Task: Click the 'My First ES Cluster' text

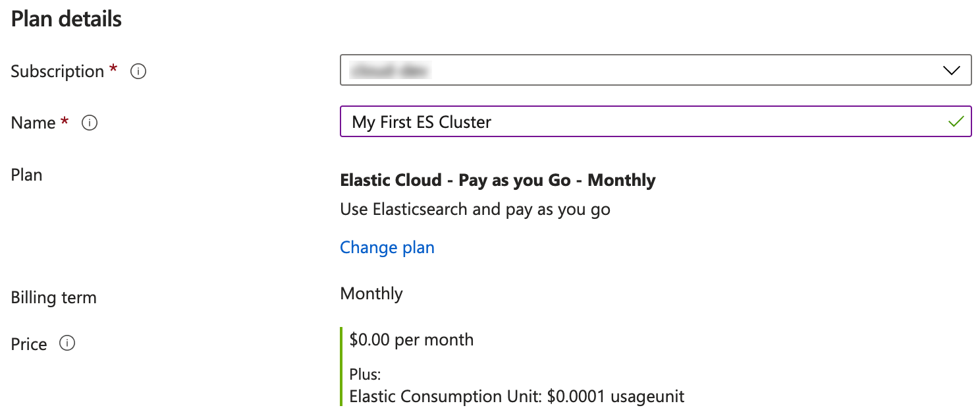Action: [422, 122]
